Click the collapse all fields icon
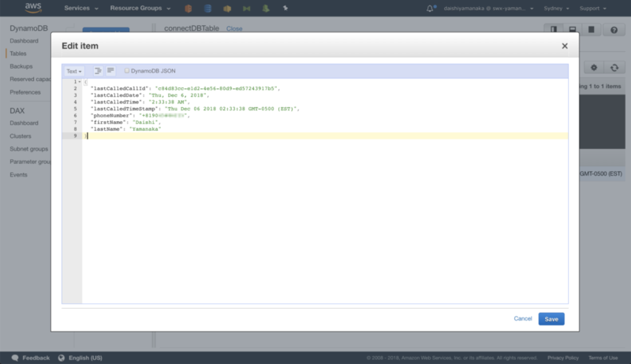631x364 pixels. pyautogui.click(x=110, y=71)
